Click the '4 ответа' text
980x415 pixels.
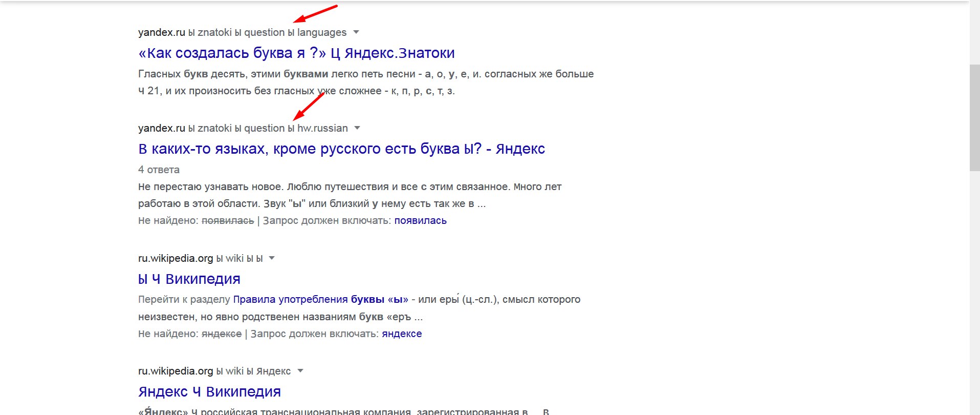[x=159, y=170]
